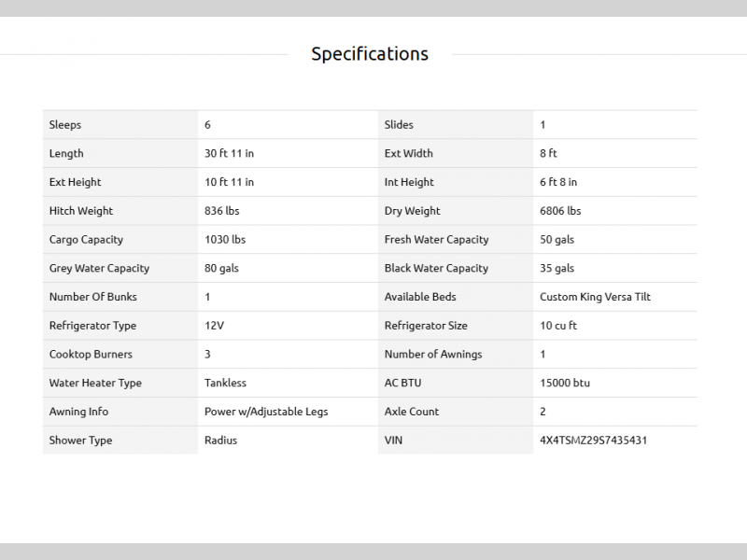Image resolution: width=747 pixels, height=560 pixels.
Task: Click the Specifications heading
Action: pyautogui.click(x=370, y=54)
